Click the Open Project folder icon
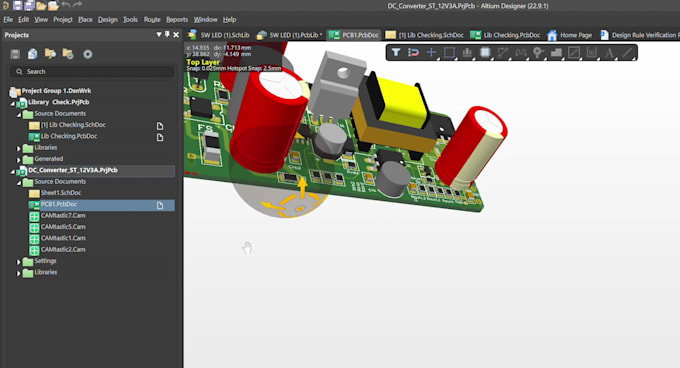 tap(53, 5)
